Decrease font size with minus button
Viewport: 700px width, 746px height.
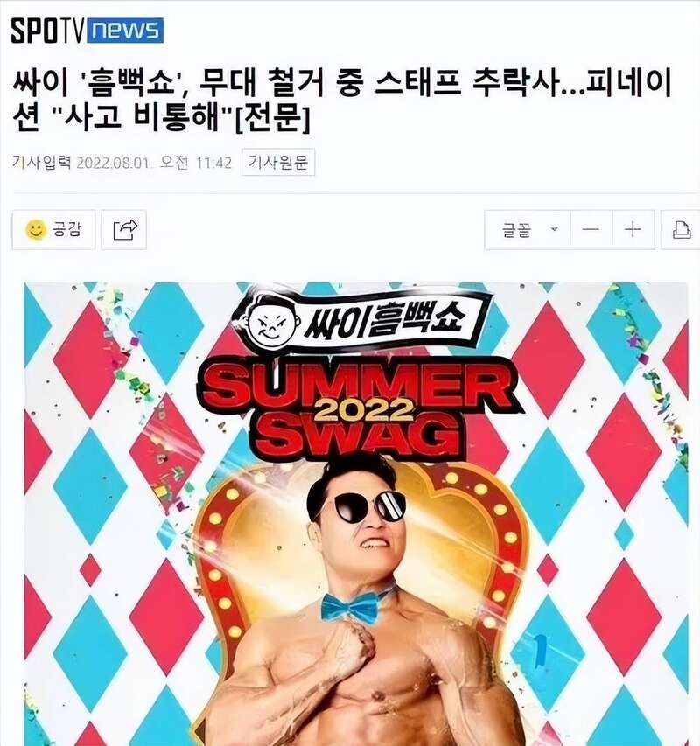point(591,230)
